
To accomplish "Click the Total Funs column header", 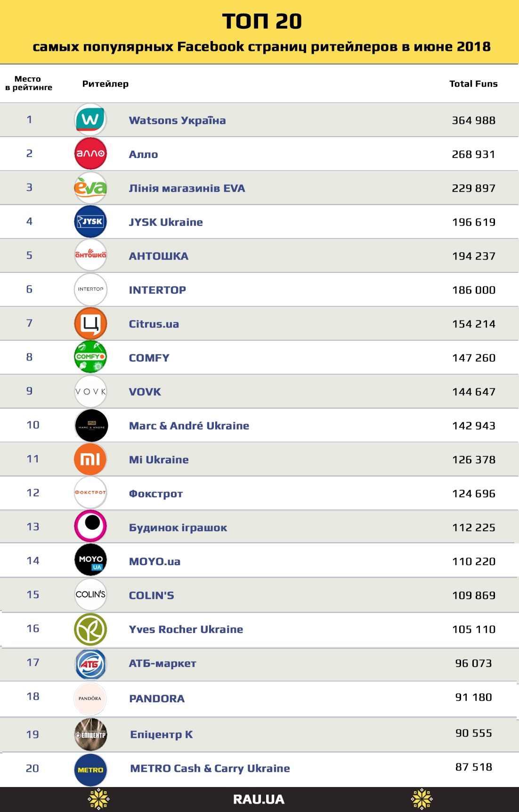I will [473, 84].
